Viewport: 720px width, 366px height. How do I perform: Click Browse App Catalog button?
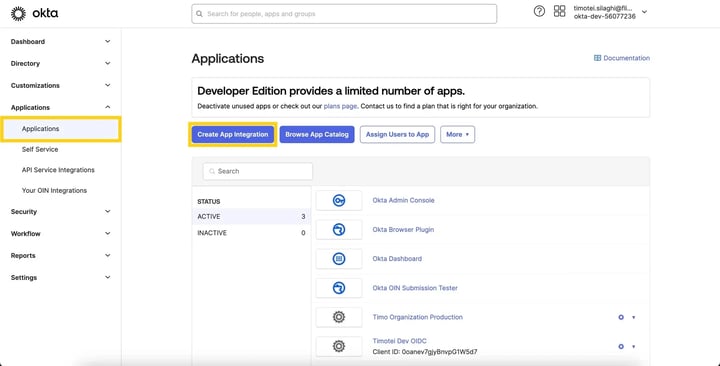pos(317,135)
